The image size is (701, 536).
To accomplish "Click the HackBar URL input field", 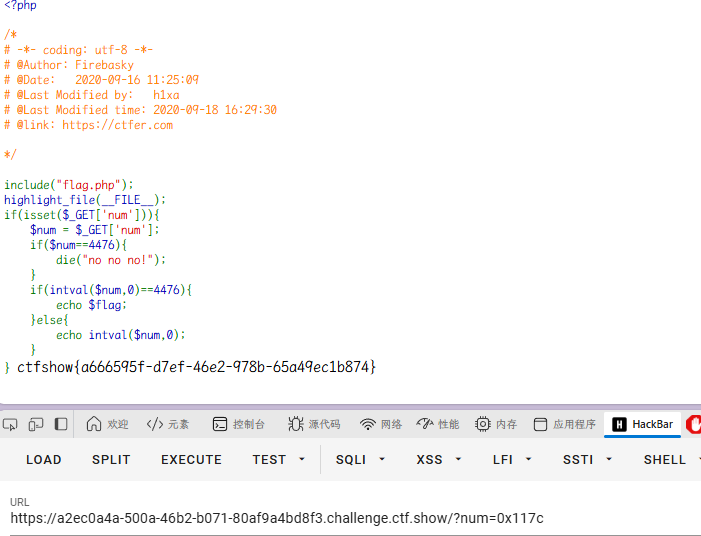I will 355,518.
